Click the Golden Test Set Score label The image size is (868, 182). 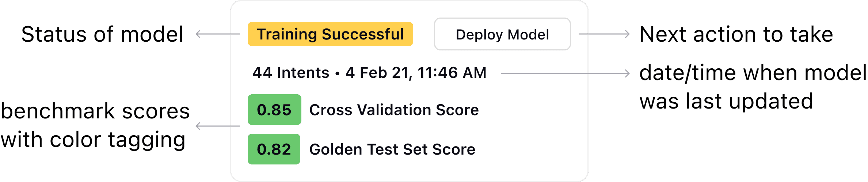coord(392,149)
